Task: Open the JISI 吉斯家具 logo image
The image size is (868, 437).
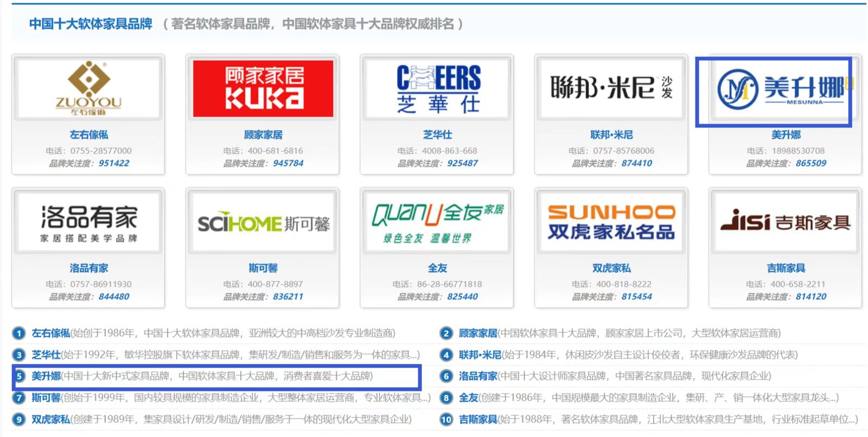Action: pos(786,222)
